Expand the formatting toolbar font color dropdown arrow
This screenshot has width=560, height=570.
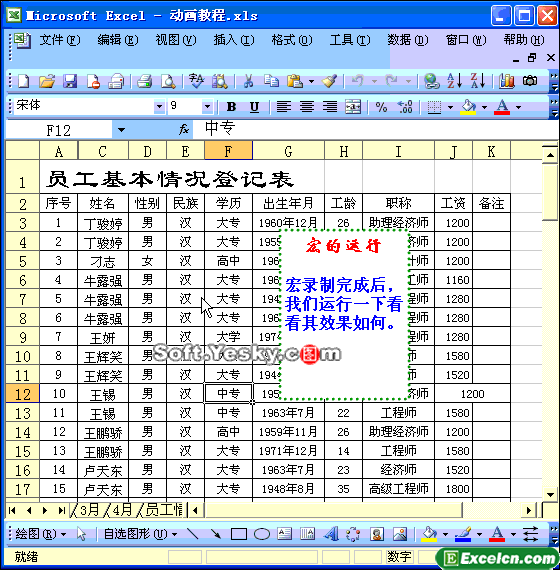pos(519,107)
